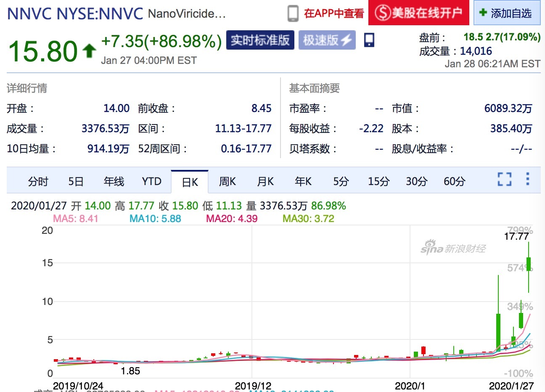Click the MA30: 3.72 indicator label
The height and width of the screenshot is (392, 545).
[x=308, y=219]
